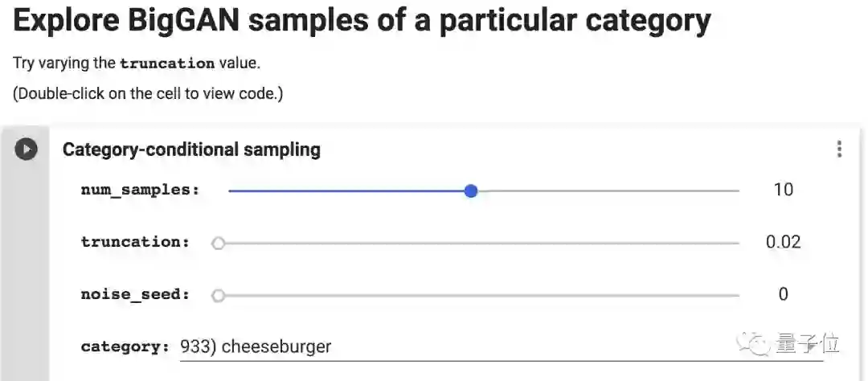Run the Category-conditional sampling cell

pos(26,149)
